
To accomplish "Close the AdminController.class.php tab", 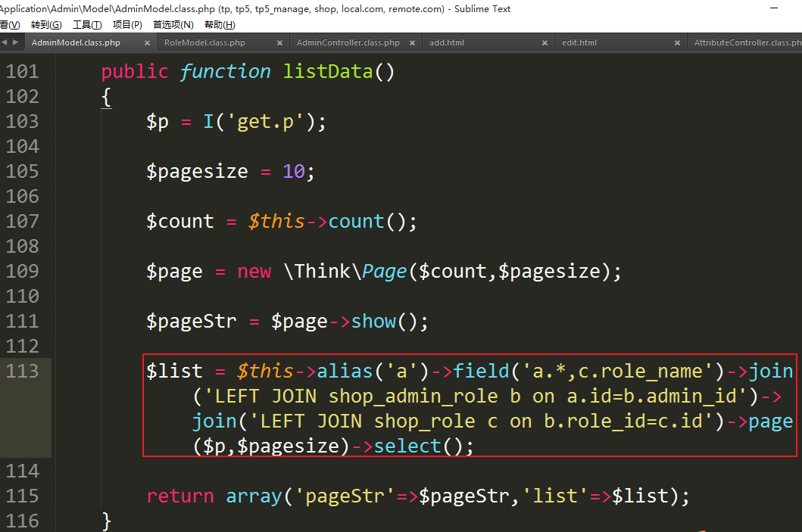I will click(412, 43).
